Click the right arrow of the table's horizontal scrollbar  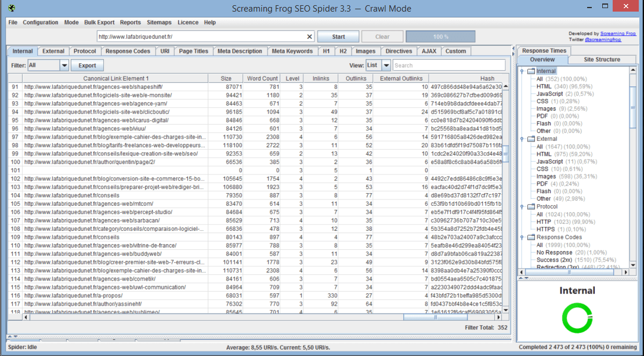[498, 317]
